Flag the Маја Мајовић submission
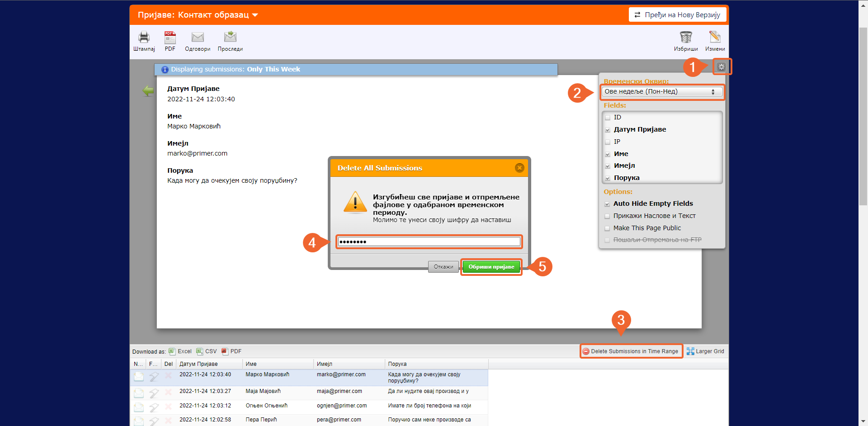The width and height of the screenshot is (868, 426). (x=154, y=393)
